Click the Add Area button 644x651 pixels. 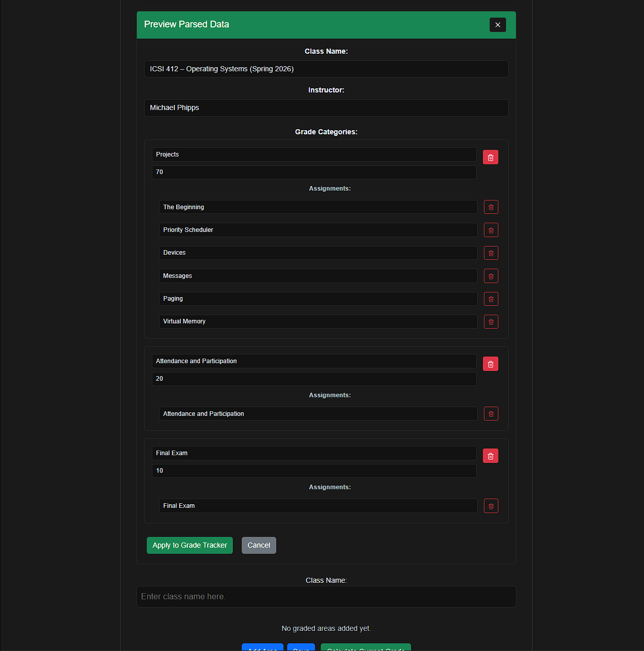click(x=262, y=649)
